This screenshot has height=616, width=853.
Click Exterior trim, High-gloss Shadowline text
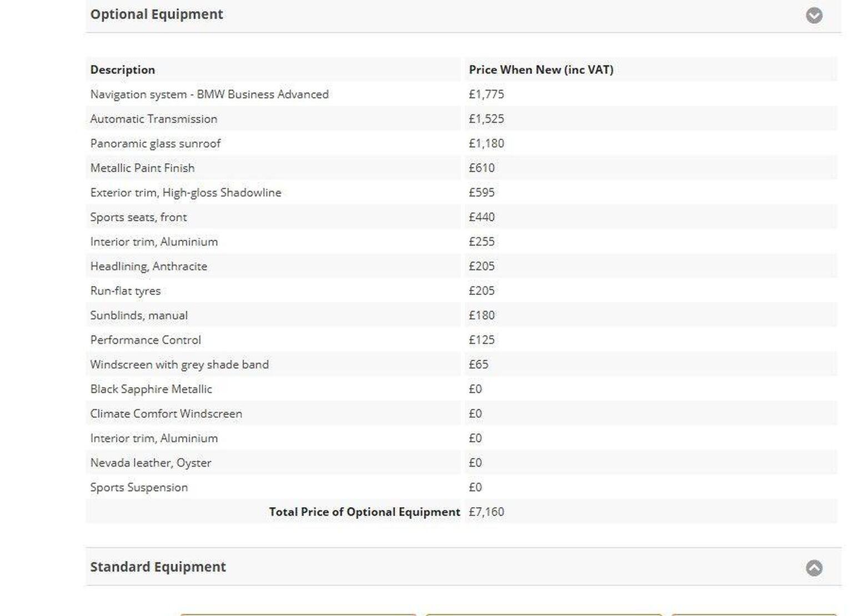pos(185,193)
